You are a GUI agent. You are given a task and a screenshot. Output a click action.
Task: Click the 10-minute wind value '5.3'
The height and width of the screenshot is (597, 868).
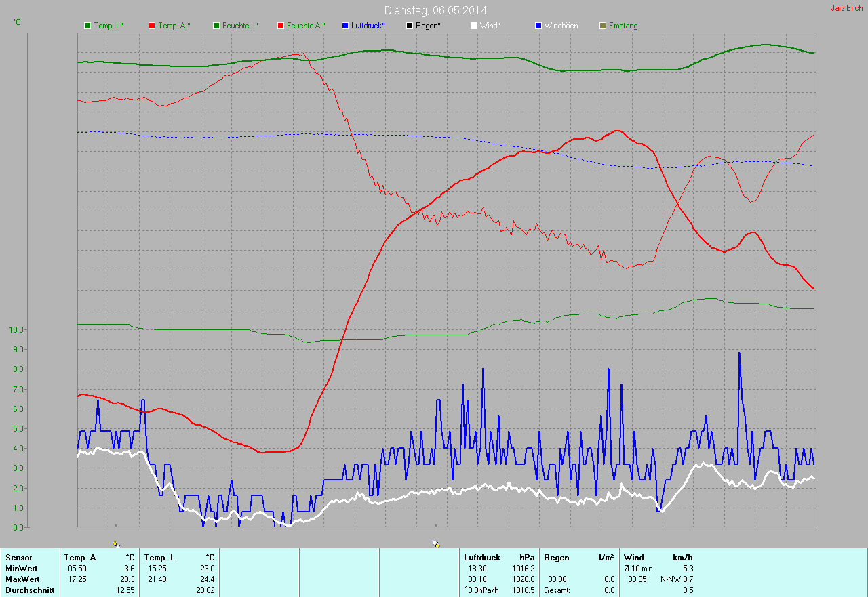(x=688, y=569)
